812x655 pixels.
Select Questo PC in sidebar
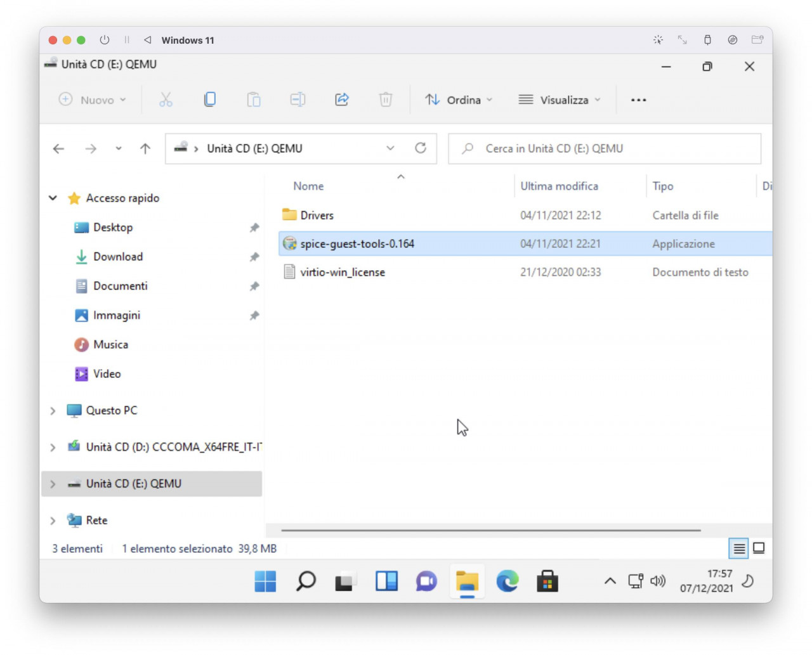point(112,411)
